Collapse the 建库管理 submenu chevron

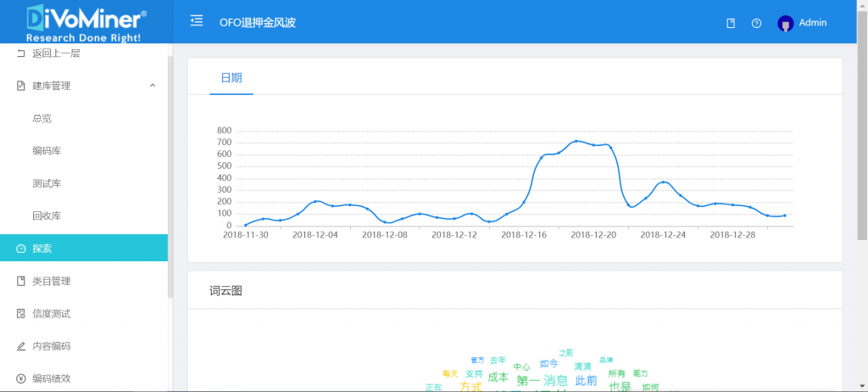point(153,86)
